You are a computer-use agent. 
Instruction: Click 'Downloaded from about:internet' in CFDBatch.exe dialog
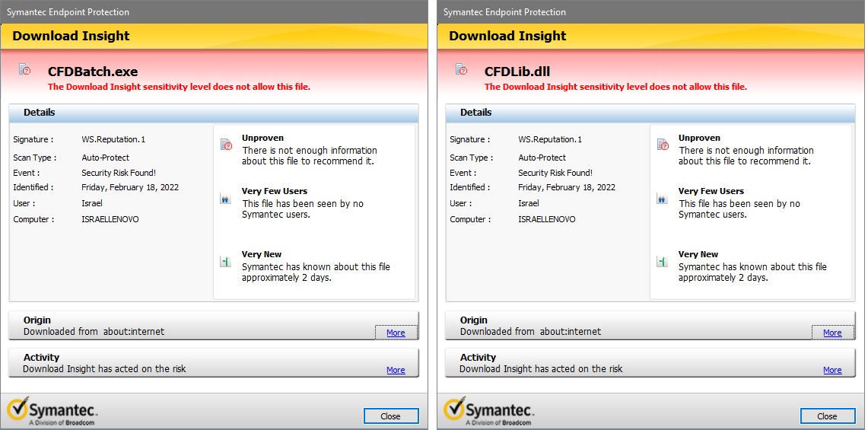coord(94,331)
